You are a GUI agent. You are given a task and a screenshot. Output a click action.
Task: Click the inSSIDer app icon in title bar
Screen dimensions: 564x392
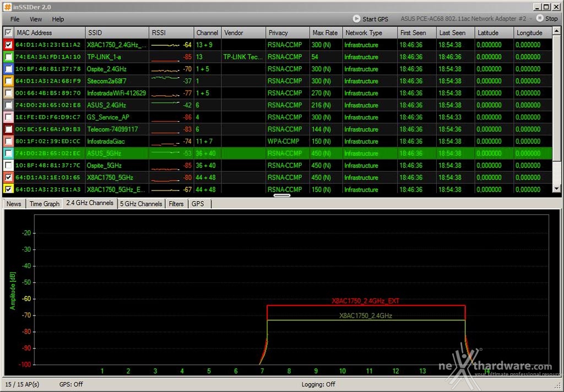click(8, 7)
